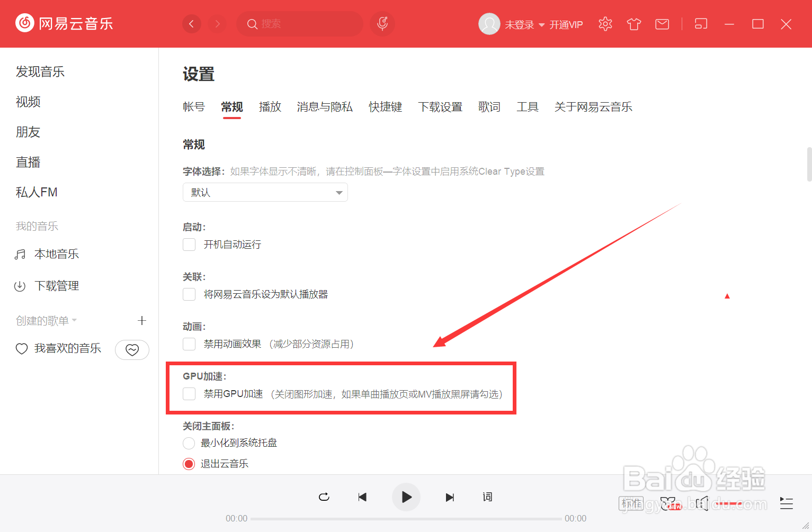812x532 pixels.
Task: Go back with the left arrow button
Action: click(191, 24)
